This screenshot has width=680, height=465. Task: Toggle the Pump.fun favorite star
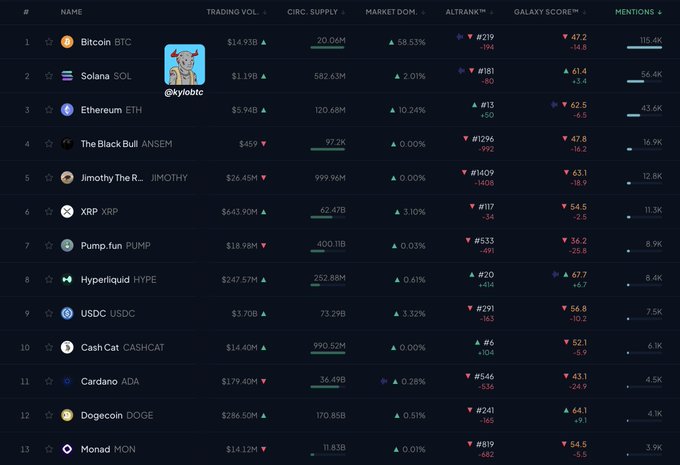[x=49, y=245]
